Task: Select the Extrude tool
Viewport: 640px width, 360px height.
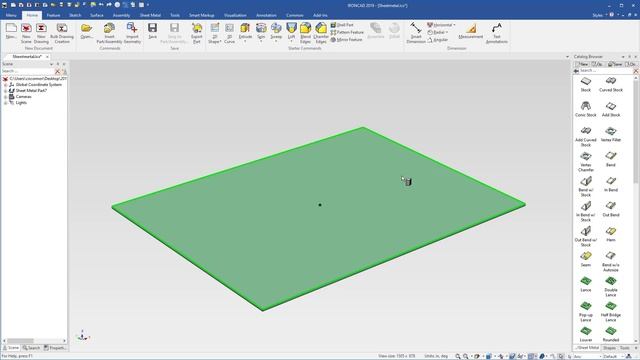Action: tap(245, 31)
